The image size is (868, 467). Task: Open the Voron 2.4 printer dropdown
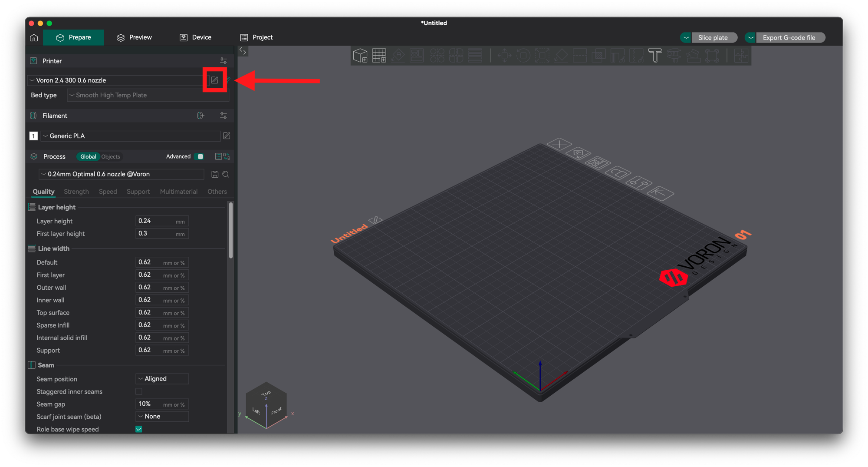click(117, 80)
